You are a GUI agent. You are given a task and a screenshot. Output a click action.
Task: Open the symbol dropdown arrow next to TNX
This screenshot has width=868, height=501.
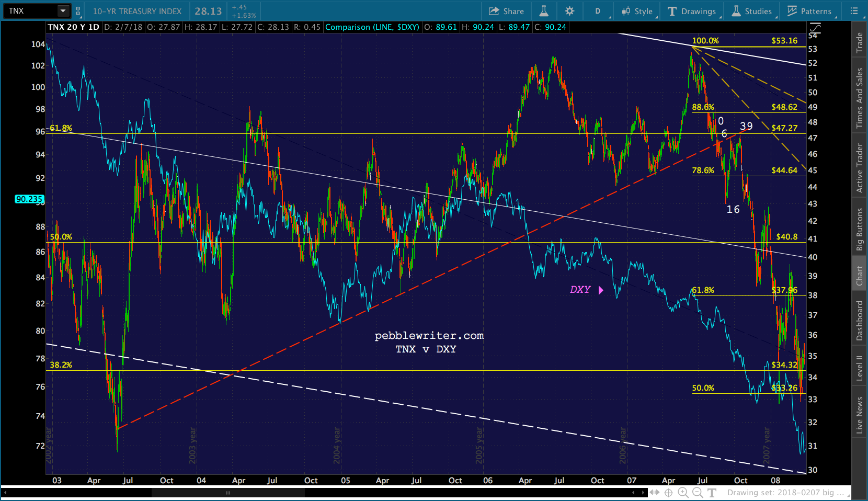[x=63, y=11]
